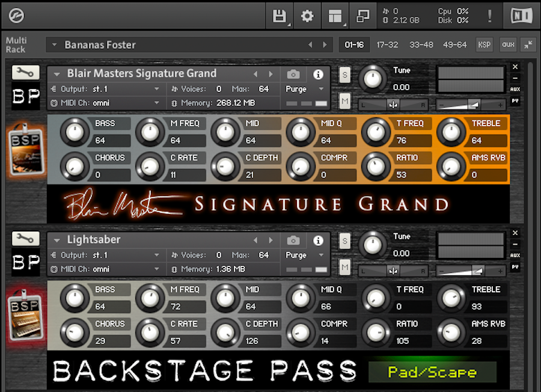Click the Pad/Scape category display
Screen dimensions: 541x392
pos(432,372)
